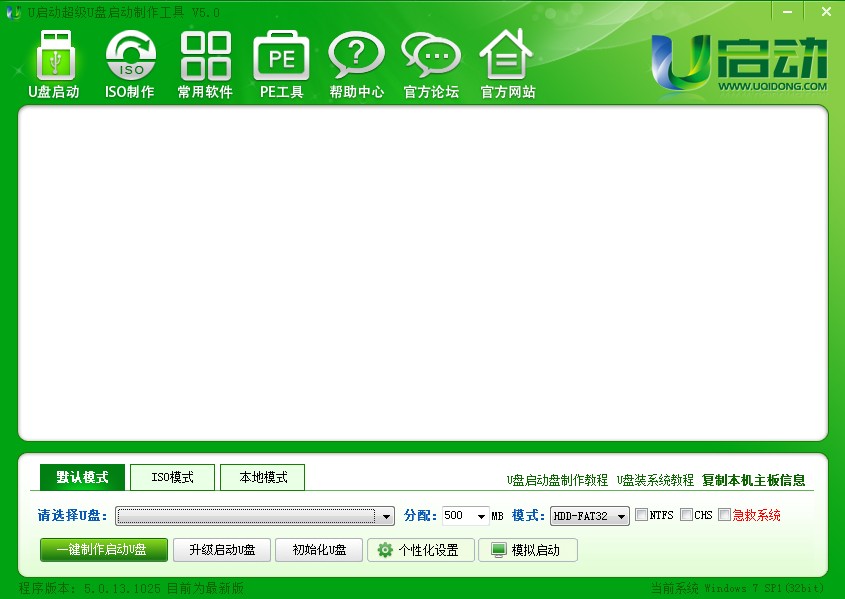The image size is (845, 599).
Task: Click the 程序版本 5.0.13.1025 status text
Action: [131, 588]
